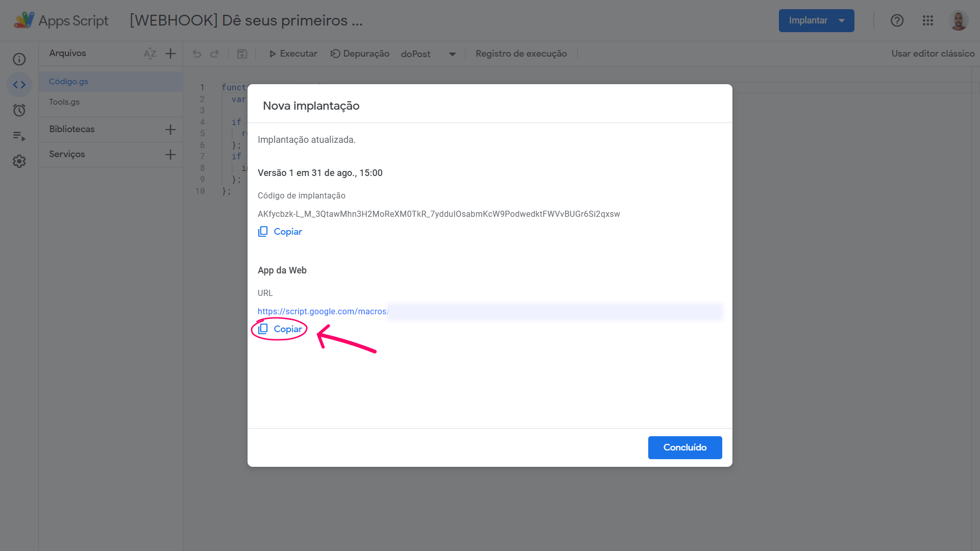The width and height of the screenshot is (980, 551).
Task: Copy the web app URL
Action: click(x=280, y=329)
